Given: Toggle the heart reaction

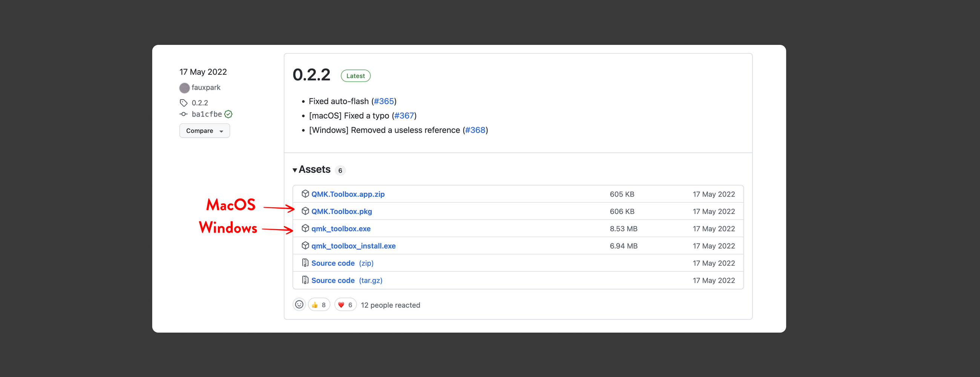Looking at the screenshot, I should click(345, 305).
